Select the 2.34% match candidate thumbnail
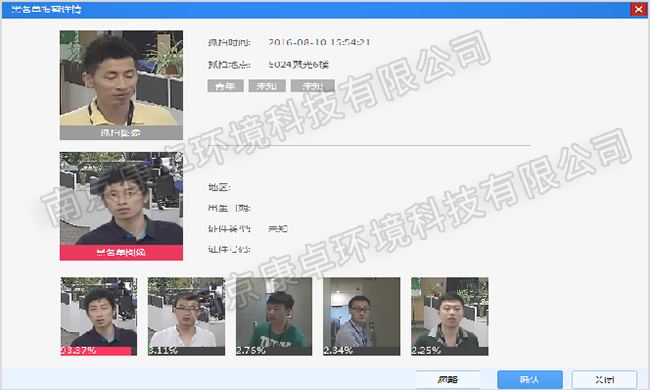650x390 pixels. pos(362,316)
